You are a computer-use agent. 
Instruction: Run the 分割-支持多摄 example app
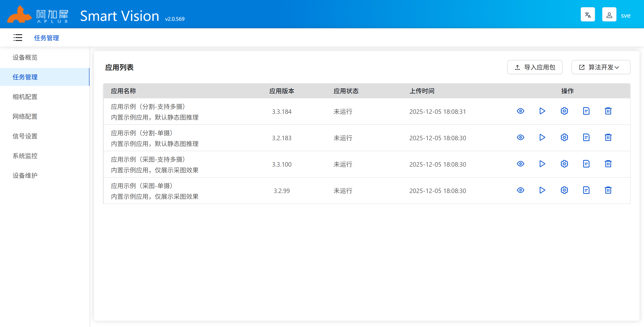pos(542,111)
